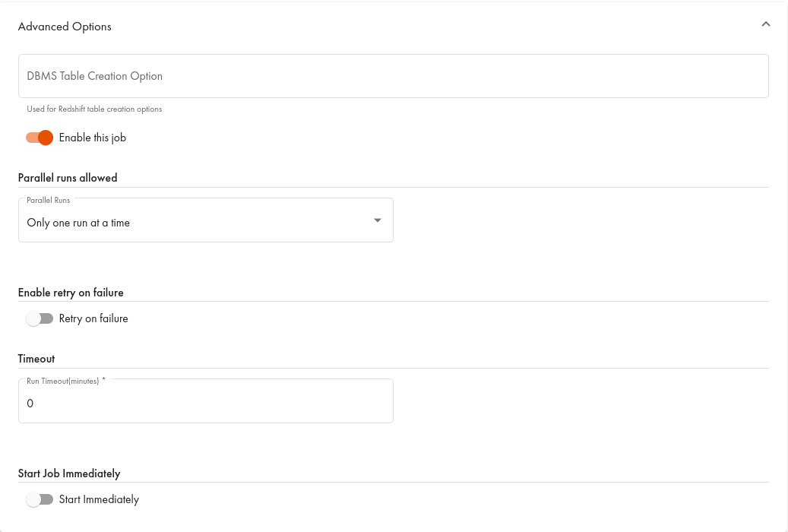Open the Parallel Runs dropdown arrow
788x532 pixels.
[x=378, y=220]
